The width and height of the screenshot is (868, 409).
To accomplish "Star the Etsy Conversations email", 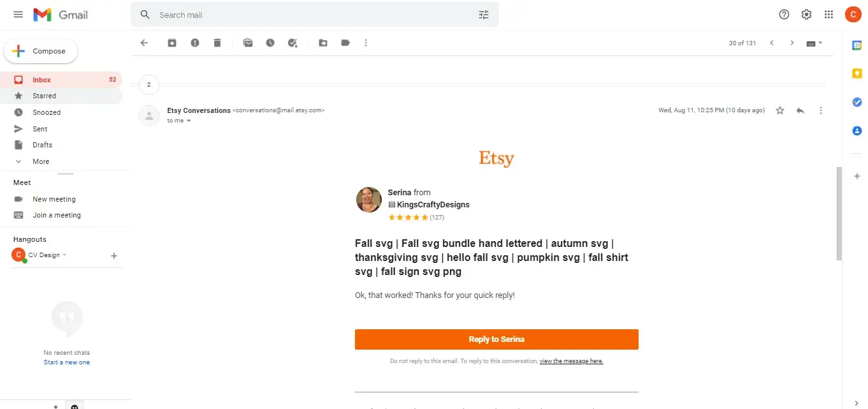I will (x=780, y=110).
